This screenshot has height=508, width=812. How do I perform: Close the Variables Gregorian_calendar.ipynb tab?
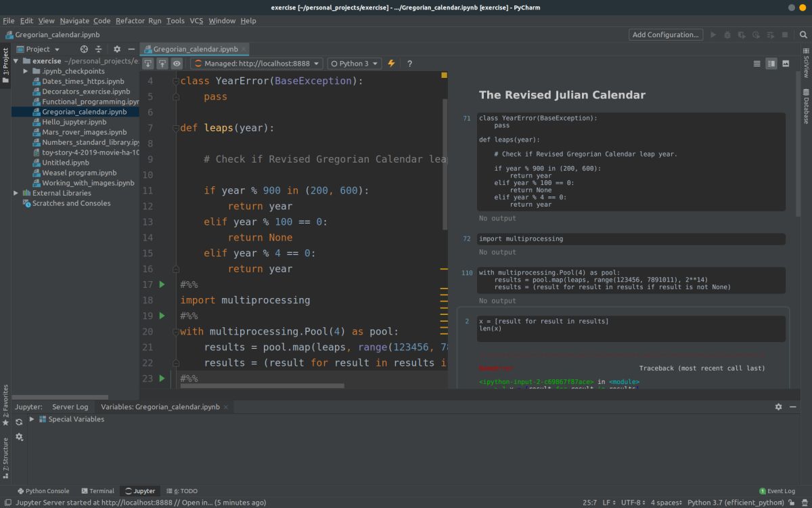[226, 407]
